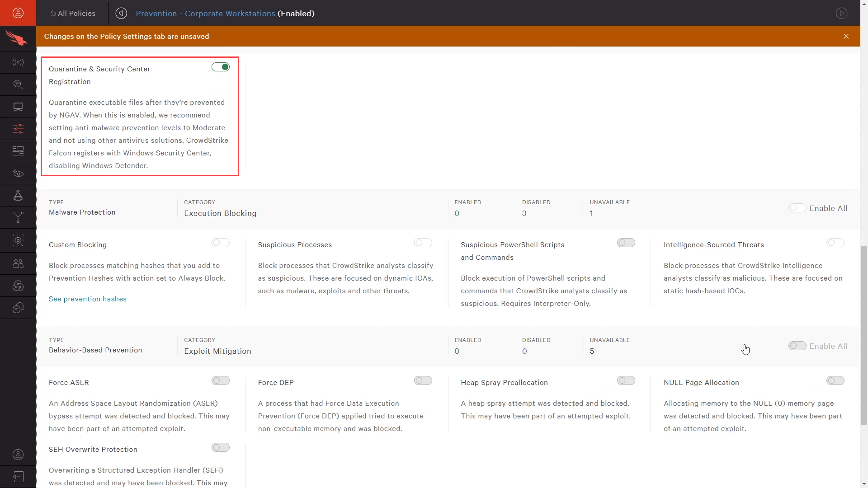
Task: Click the 'Behavior-Based Prevention' type label
Action: 95,350
